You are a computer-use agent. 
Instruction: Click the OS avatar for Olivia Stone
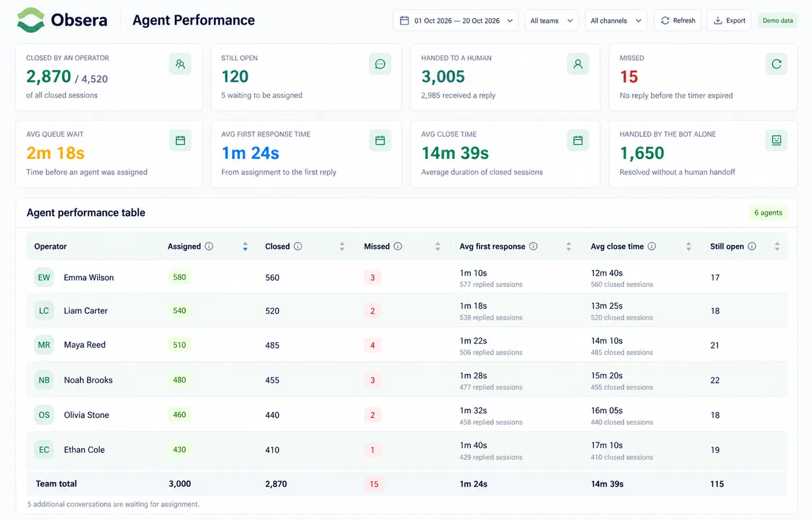pos(44,415)
